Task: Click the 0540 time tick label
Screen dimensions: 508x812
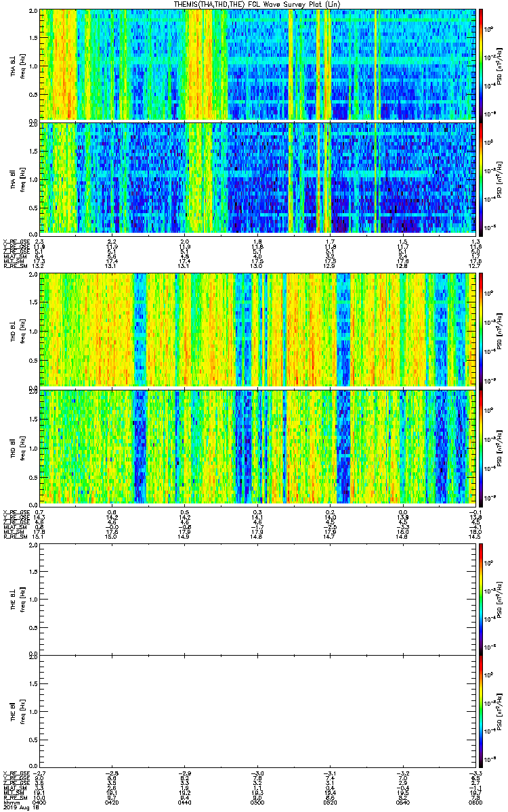Action: click(402, 803)
